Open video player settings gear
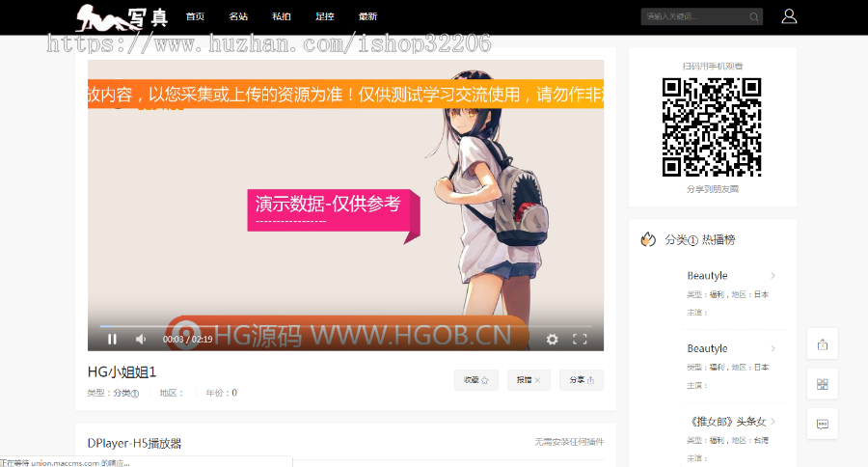The image size is (868, 467). tap(552, 339)
